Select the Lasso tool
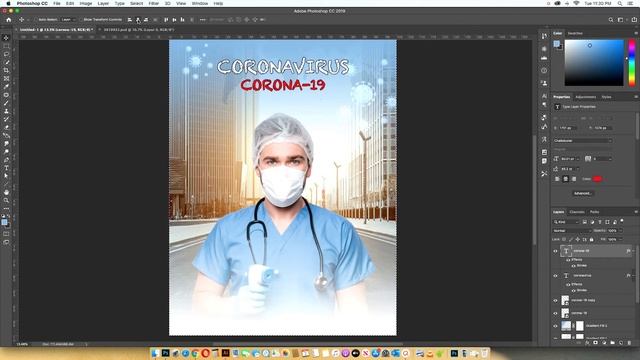640x360 pixels. 6,54
